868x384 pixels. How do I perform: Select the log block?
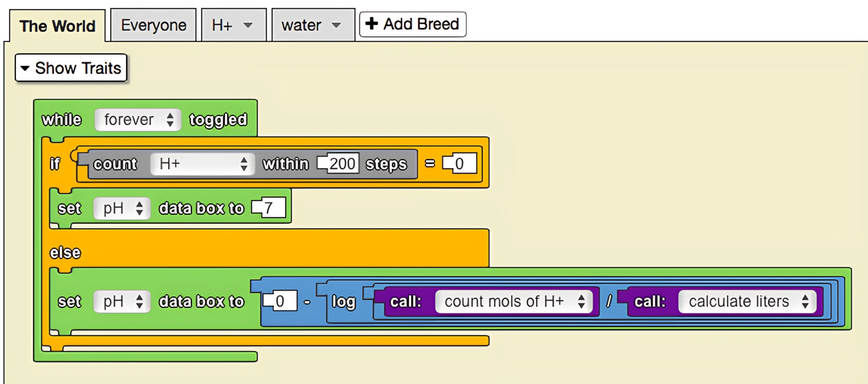[x=344, y=302]
